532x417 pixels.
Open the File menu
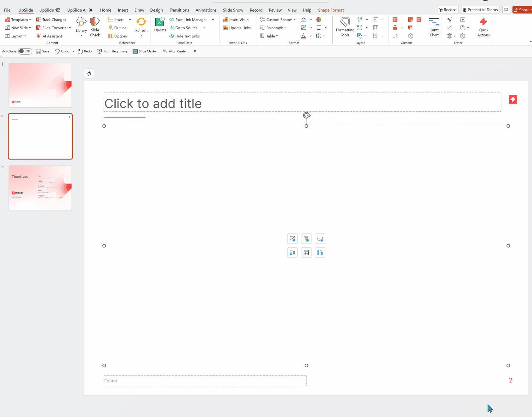[7, 10]
